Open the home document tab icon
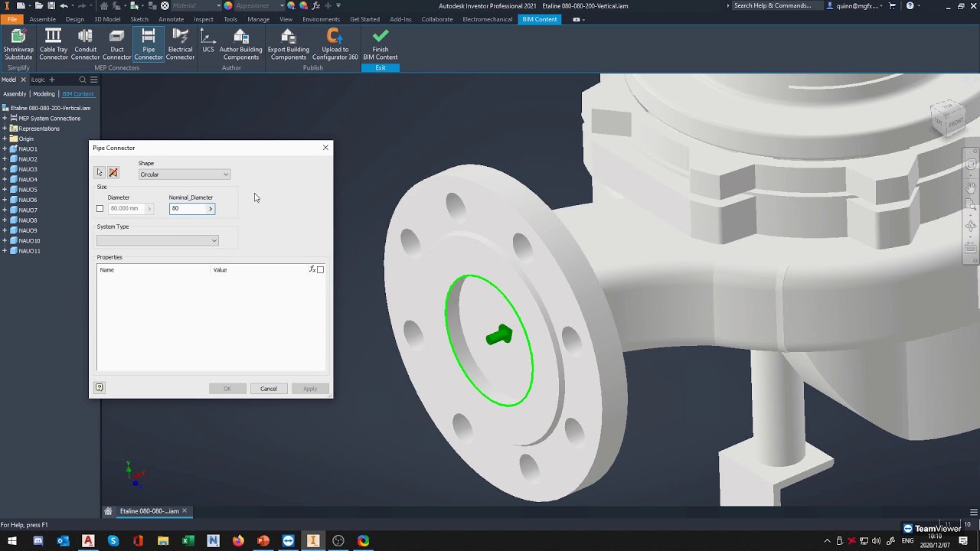Viewport: 980px width, 551px height. (108, 511)
